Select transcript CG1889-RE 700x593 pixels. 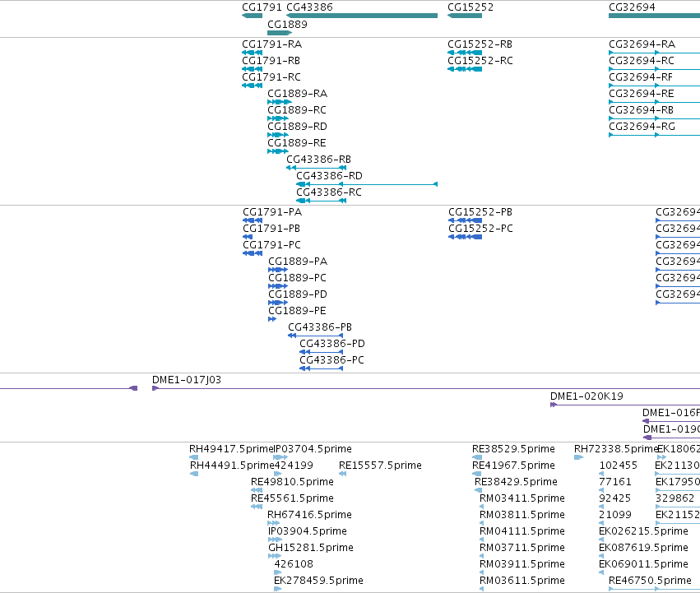(x=297, y=143)
